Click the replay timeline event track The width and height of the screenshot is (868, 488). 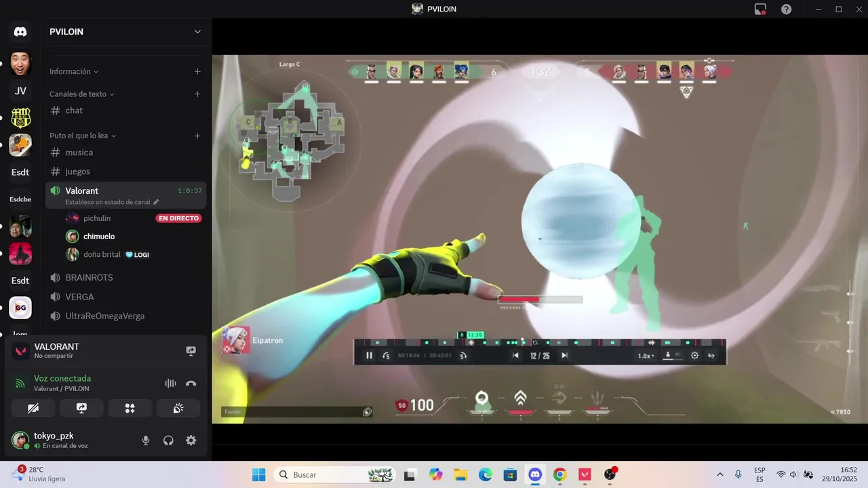(540, 342)
